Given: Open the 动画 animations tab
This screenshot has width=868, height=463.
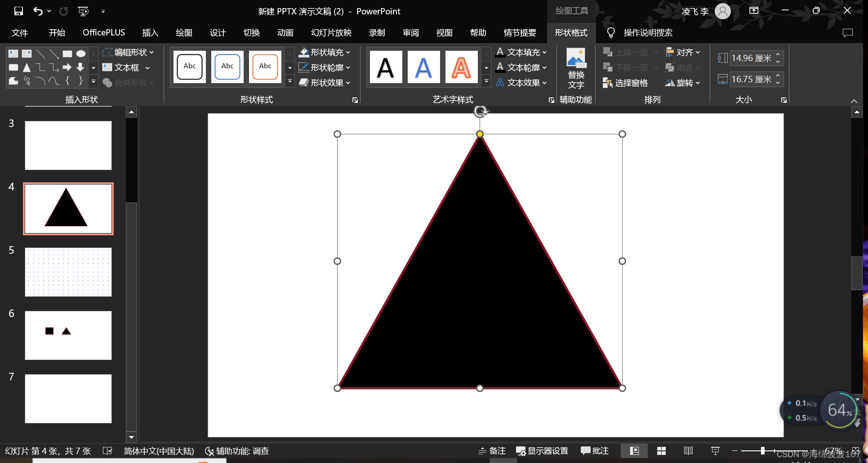Looking at the screenshot, I should pyautogui.click(x=285, y=33).
